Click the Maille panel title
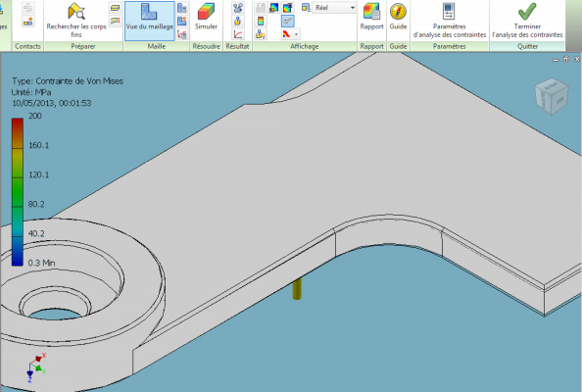 point(156,46)
